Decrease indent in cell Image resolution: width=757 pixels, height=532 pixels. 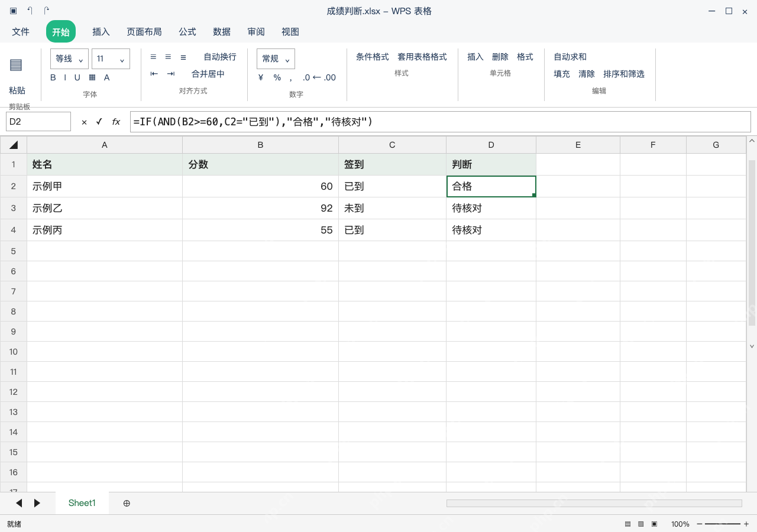click(x=154, y=74)
